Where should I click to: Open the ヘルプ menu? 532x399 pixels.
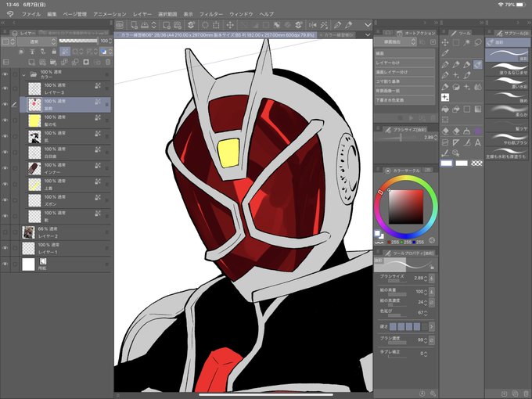[x=266, y=14]
